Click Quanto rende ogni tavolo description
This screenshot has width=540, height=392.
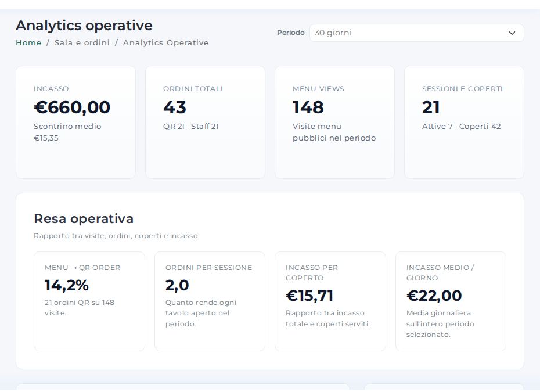(x=201, y=313)
